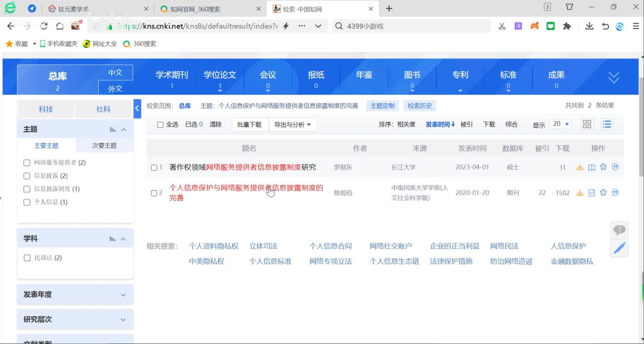Image resolution: width=644 pixels, height=344 pixels.
Task: Click the quote/cite icon for result 2
Action: pos(615,193)
